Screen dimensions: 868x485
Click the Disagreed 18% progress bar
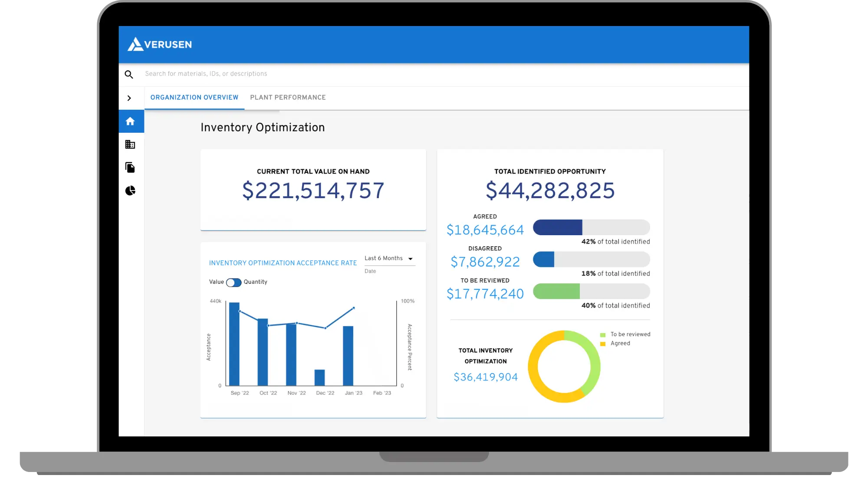click(x=592, y=259)
